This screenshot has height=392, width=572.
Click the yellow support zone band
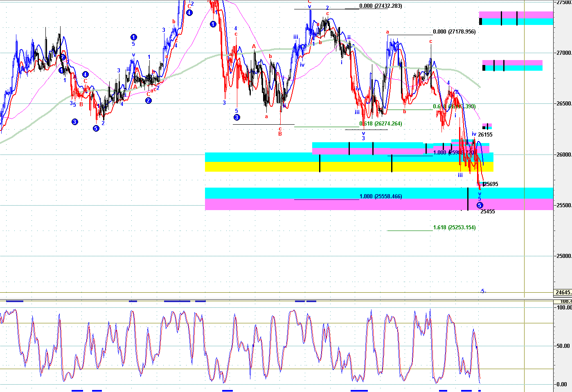[262, 167]
